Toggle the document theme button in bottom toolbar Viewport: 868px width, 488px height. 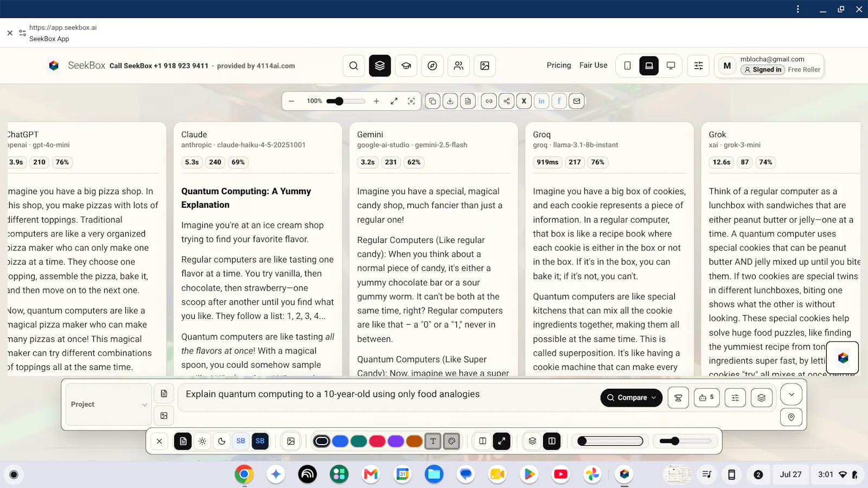pyautogui.click(x=183, y=441)
